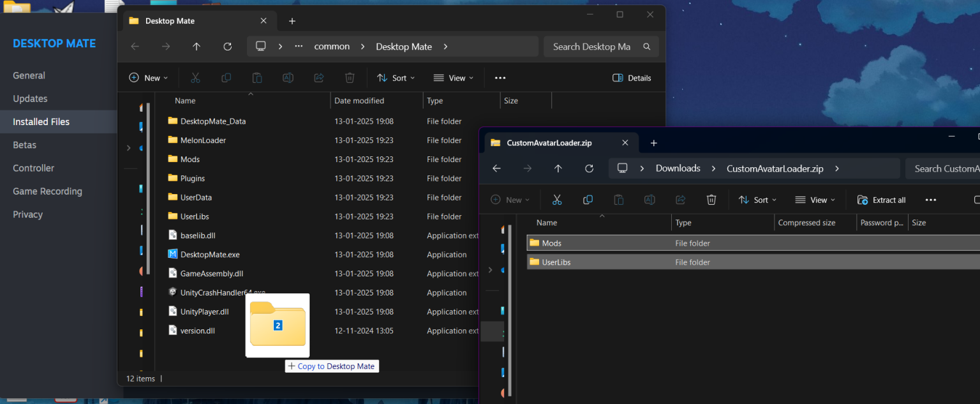Open the View dropdown in the zip window

coord(814,199)
